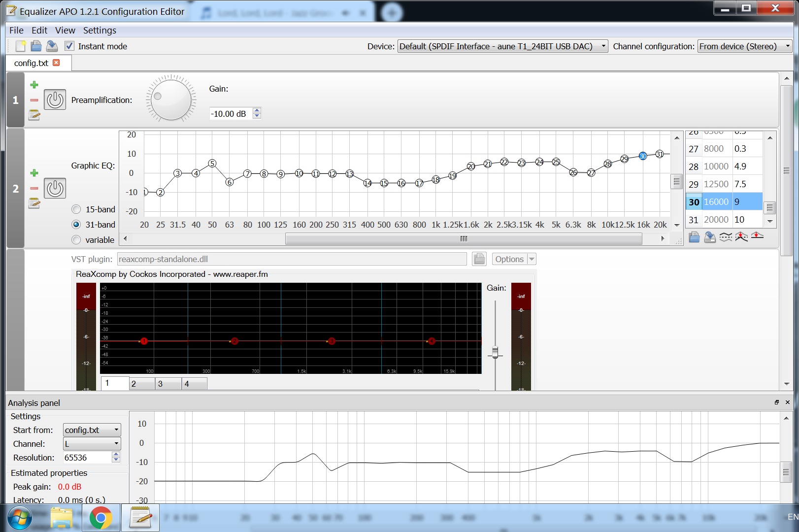This screenshot has height=532, width=799.
Task: Add a filter above Preamplification with the green plus
Action: point(34,85)
